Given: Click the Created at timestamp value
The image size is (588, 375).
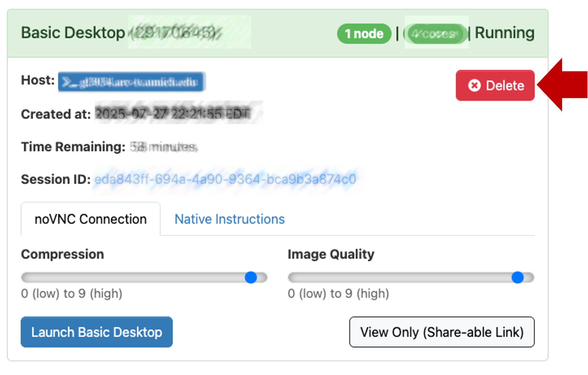Looking at the screenshot, I should pos(173,114).
